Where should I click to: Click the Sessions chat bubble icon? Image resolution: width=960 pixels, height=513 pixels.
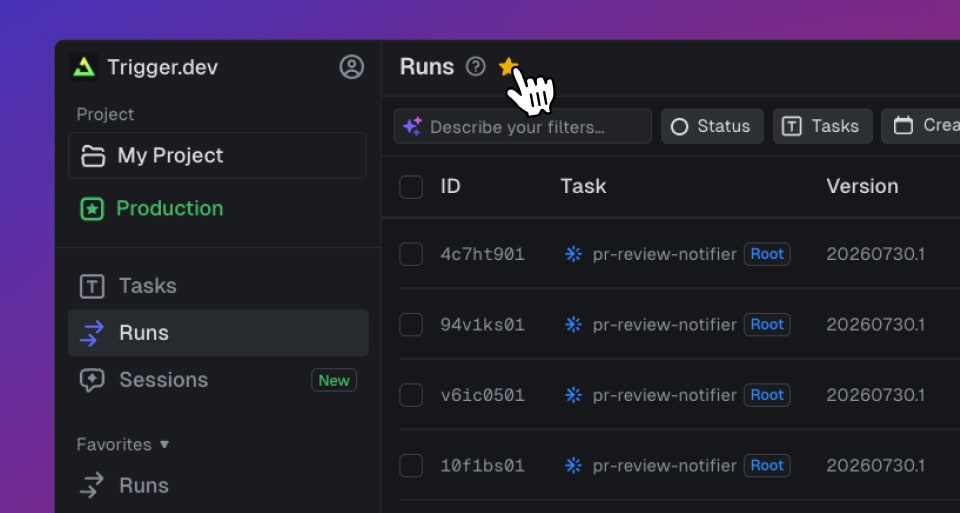point(92,380)
